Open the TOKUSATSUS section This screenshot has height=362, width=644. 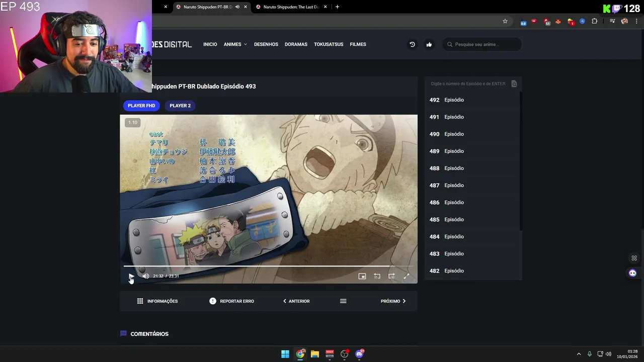point(329,44)
